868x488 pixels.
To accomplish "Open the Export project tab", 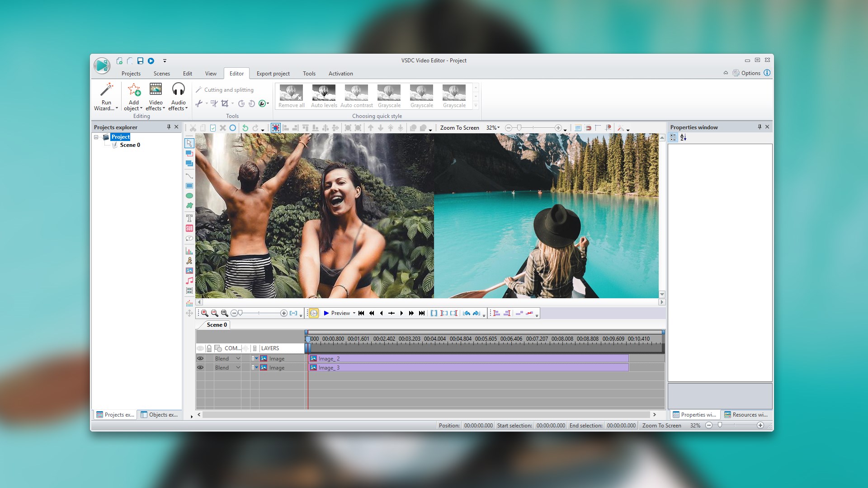I will tap(273, 74).
